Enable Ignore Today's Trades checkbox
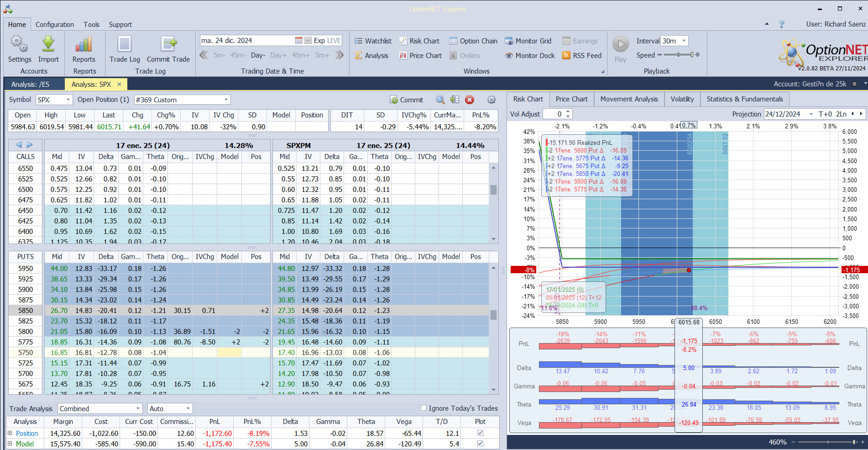Viewport: 868px width, 450px height. point(424,408)
